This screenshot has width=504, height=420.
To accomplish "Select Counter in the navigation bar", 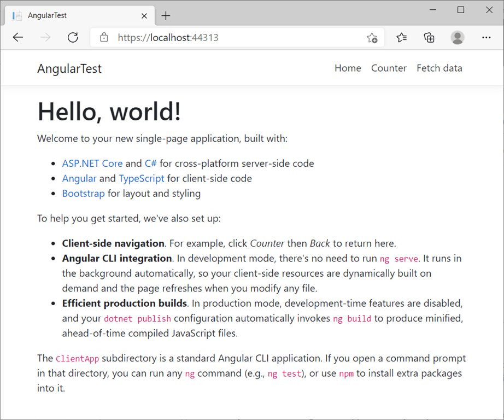I will point(389,68).
